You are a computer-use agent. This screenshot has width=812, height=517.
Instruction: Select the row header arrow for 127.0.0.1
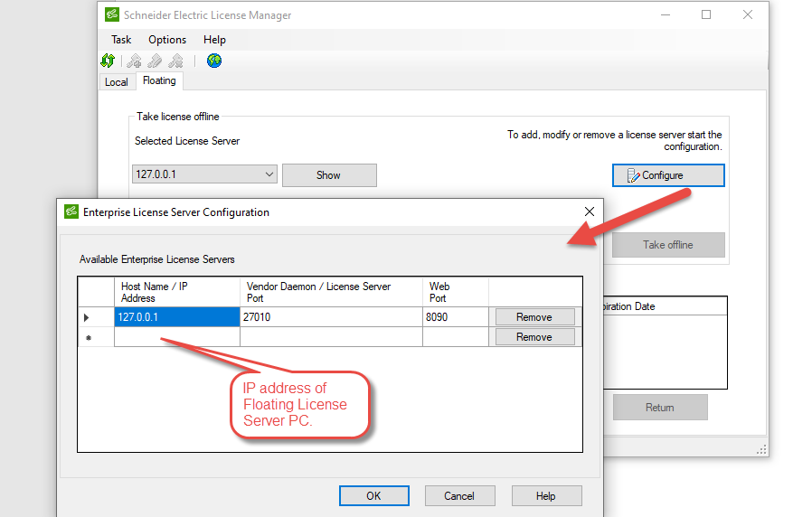click(96, 317)
